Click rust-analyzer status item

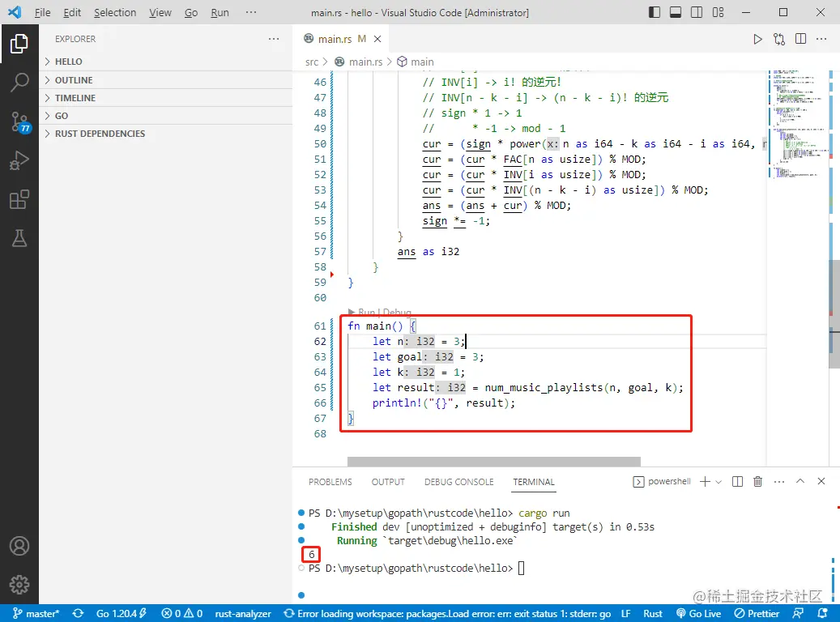click(x=243, y=613)
